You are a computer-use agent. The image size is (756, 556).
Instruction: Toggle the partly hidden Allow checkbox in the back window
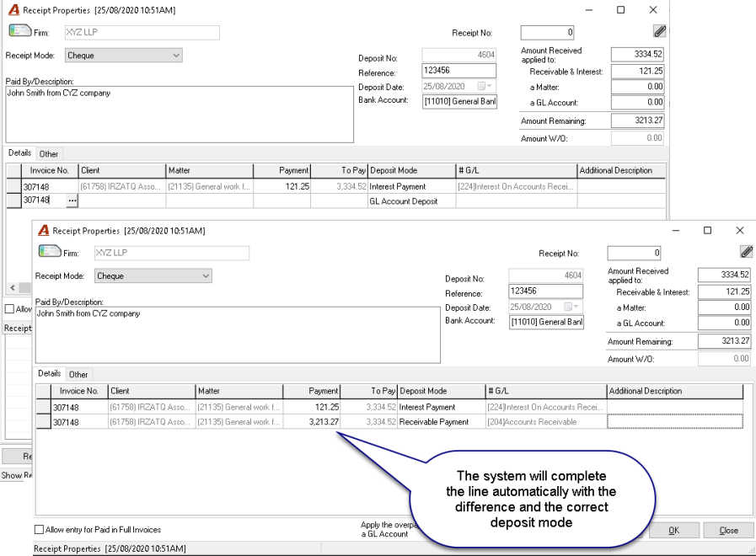pyautogui.click(x=9, y=309)
